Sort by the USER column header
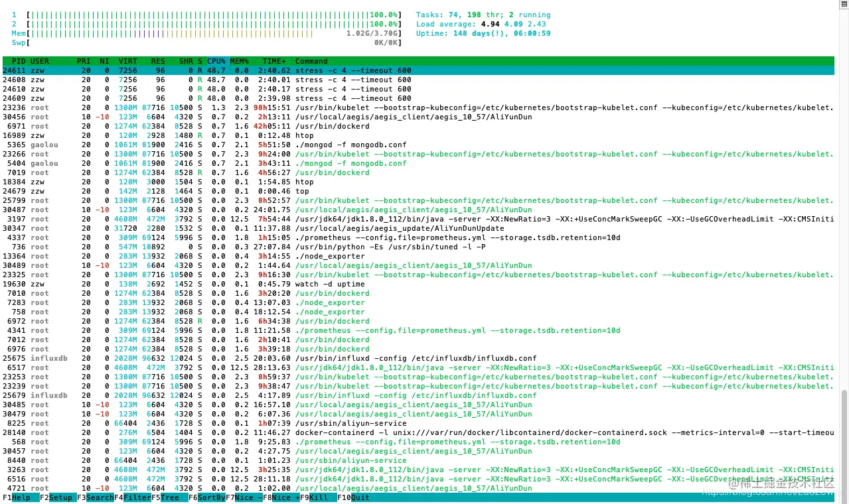 point(40,61)
